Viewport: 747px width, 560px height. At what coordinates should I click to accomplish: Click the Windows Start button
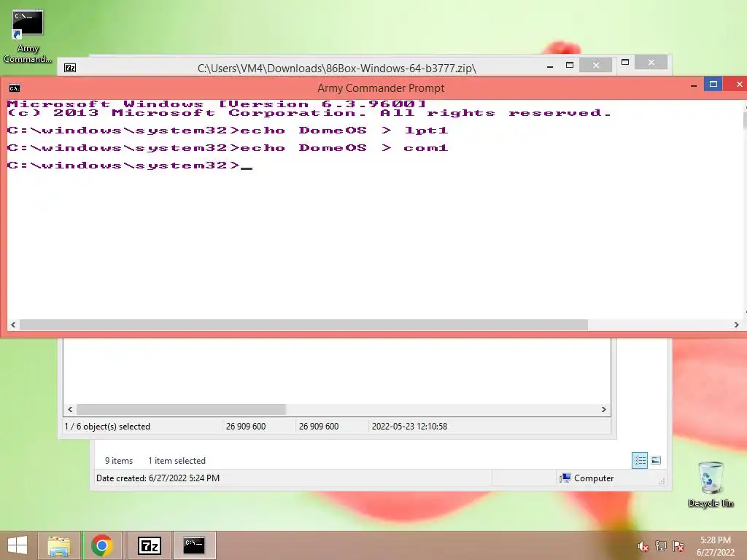coord(18,545)
